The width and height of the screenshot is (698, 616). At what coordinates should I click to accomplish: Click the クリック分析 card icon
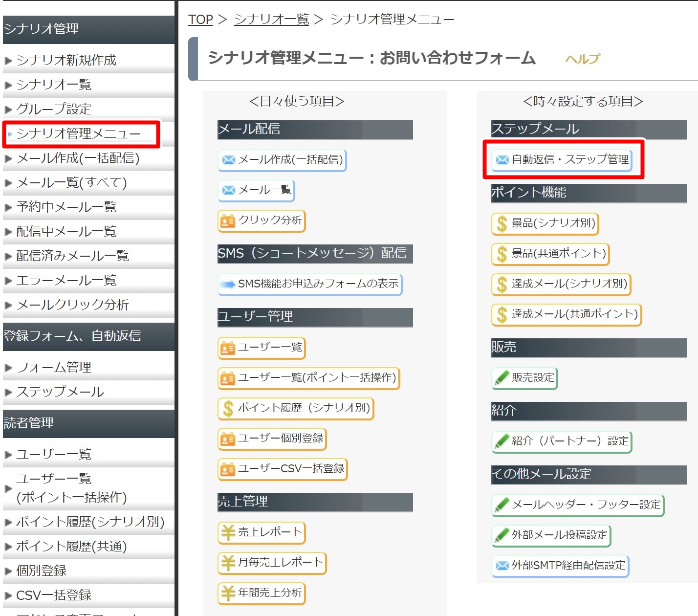[x=228, y=221]
